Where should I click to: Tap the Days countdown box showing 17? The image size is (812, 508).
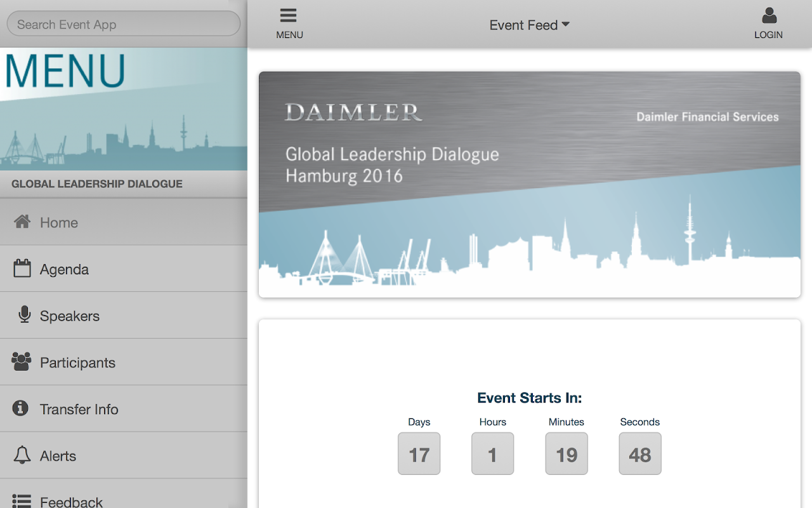click(419, 453)
